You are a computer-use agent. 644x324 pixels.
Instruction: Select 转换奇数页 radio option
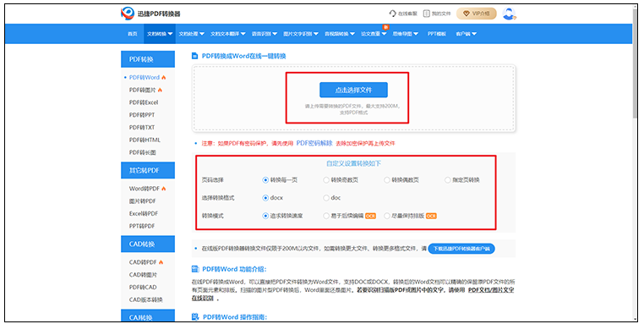click(326, 180)
